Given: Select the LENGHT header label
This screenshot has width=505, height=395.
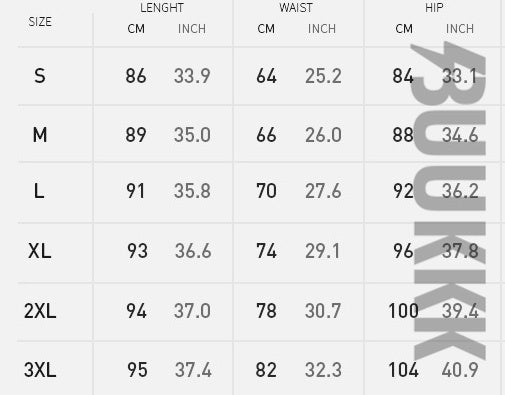Looking at the screenshot, I should (162, 8).
